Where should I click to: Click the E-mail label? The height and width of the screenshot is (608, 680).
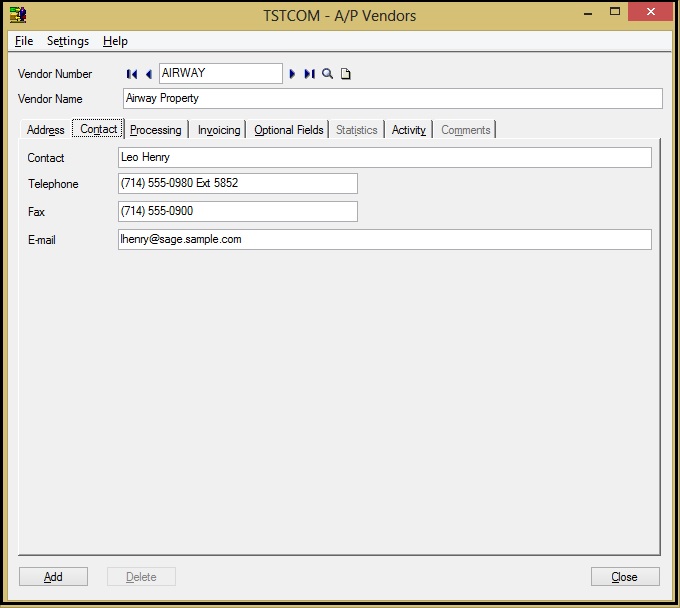click(x=42, y=240)
